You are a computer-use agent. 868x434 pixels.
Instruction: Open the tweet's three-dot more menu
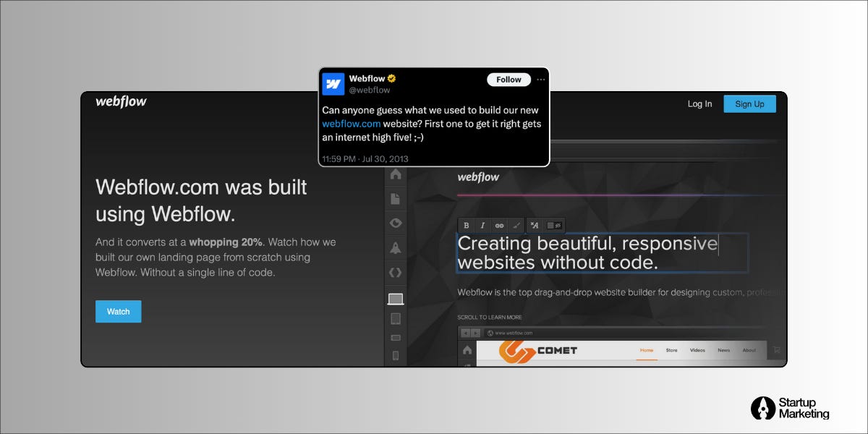tap(540, 80)
